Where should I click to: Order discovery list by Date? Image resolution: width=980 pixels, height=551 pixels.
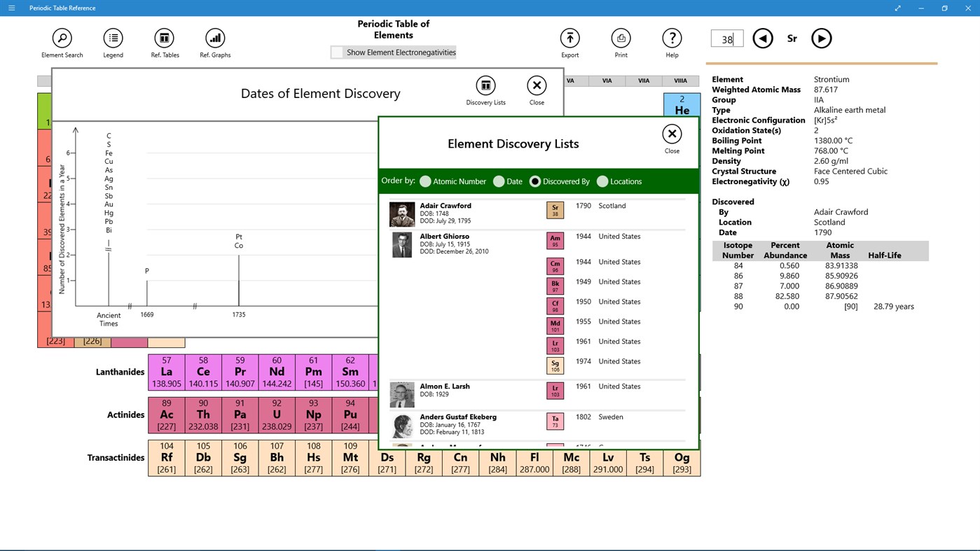(500, 181)
